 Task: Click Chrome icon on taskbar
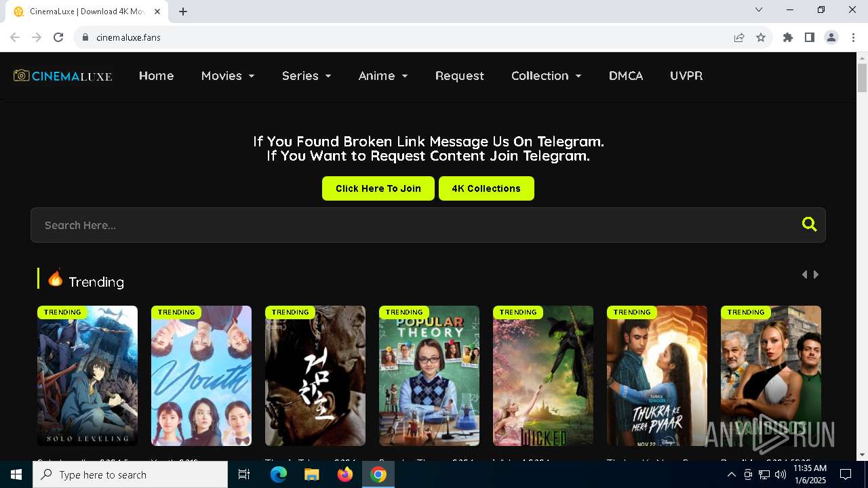(378, 474)
